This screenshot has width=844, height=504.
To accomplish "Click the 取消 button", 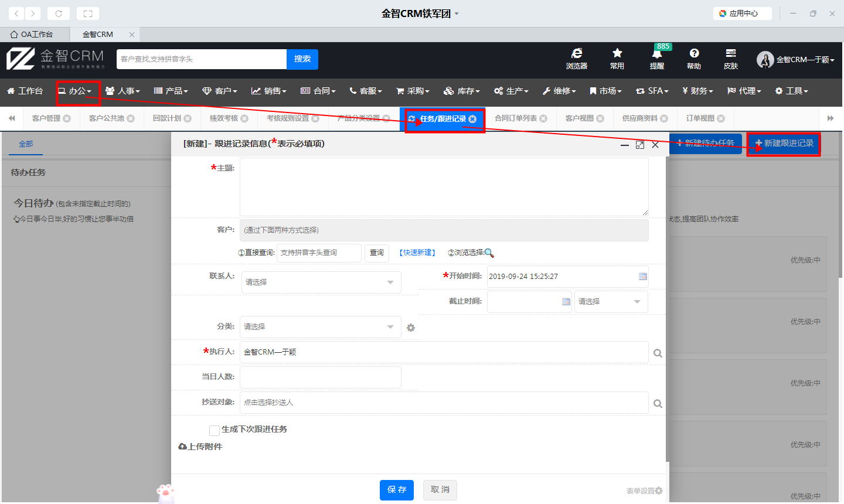I will (x=440, y=490).
